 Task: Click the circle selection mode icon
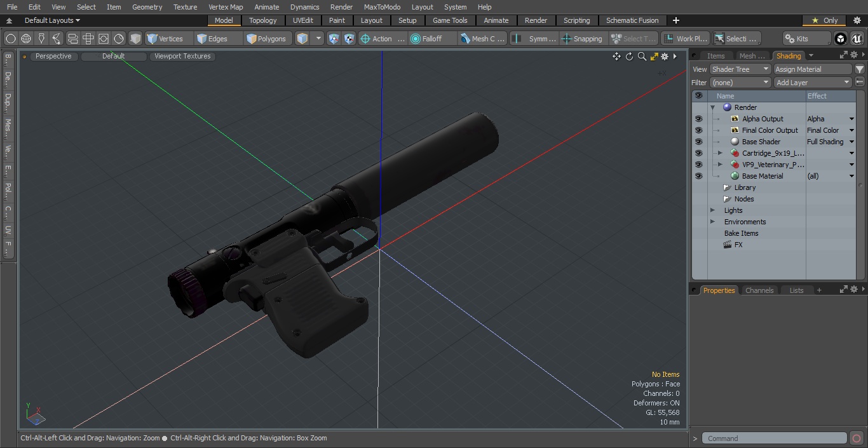(11, 39)
